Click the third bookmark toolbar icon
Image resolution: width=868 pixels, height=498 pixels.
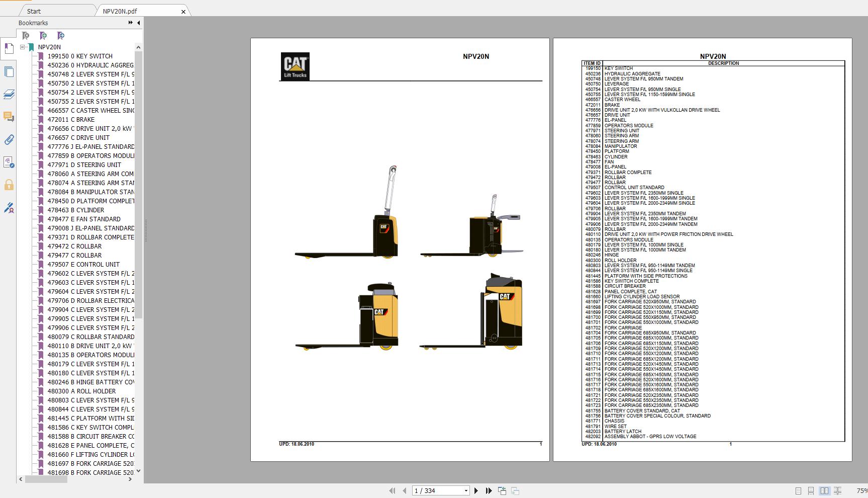click(61, 36)
